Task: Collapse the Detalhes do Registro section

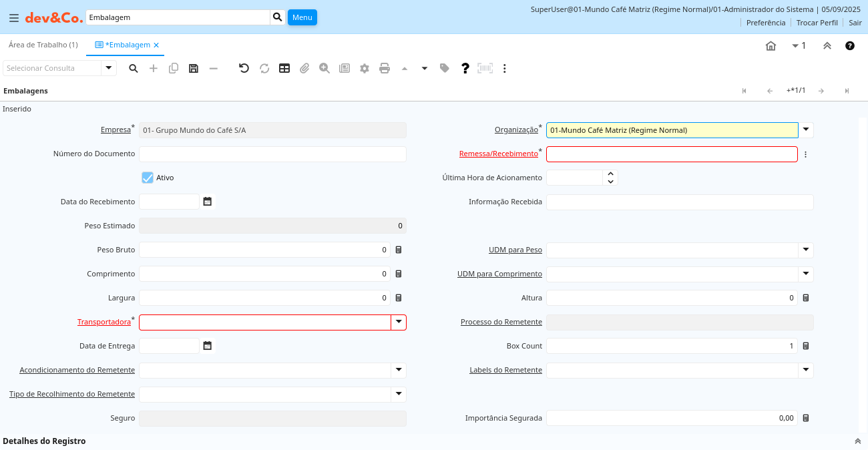Action: (x=858, y=441)
